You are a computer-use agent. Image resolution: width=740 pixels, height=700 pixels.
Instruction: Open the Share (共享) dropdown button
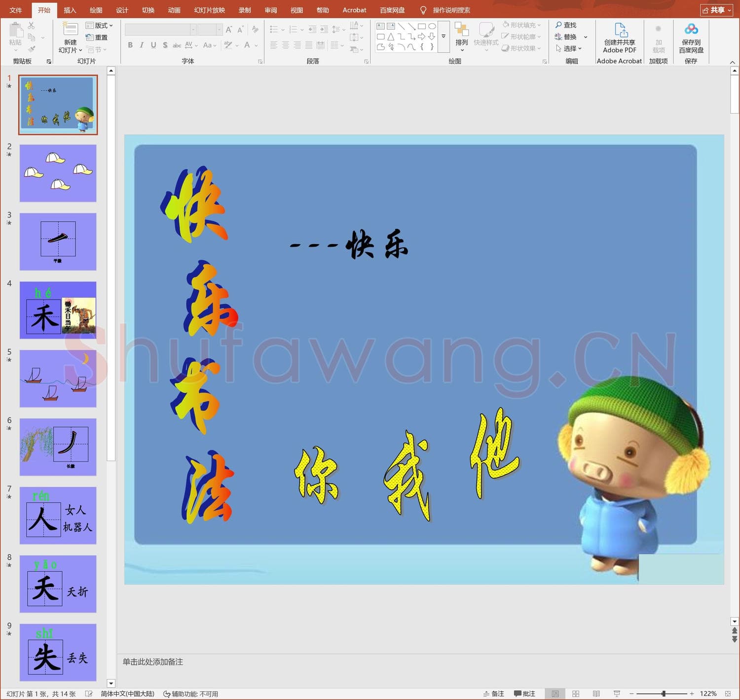pos(717,10)
